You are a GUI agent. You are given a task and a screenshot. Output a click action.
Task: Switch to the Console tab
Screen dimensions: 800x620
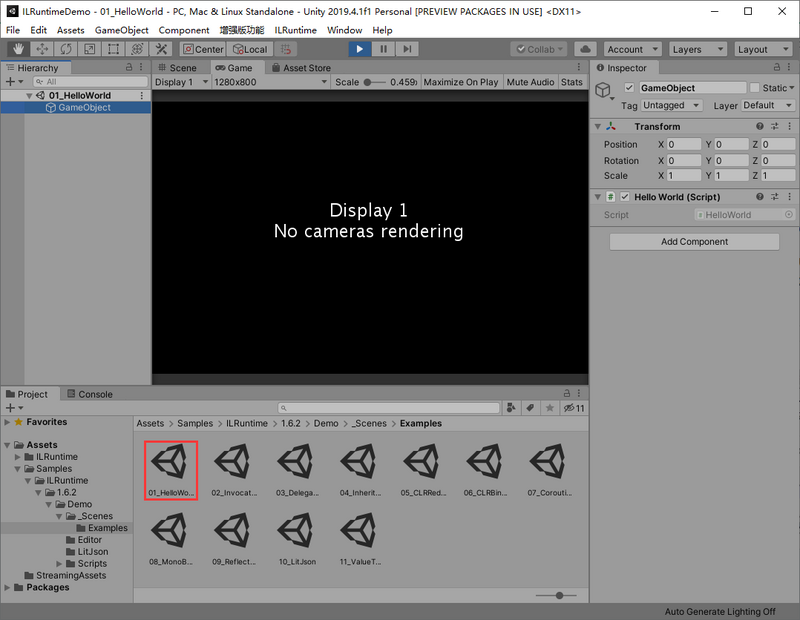(90, 394)
